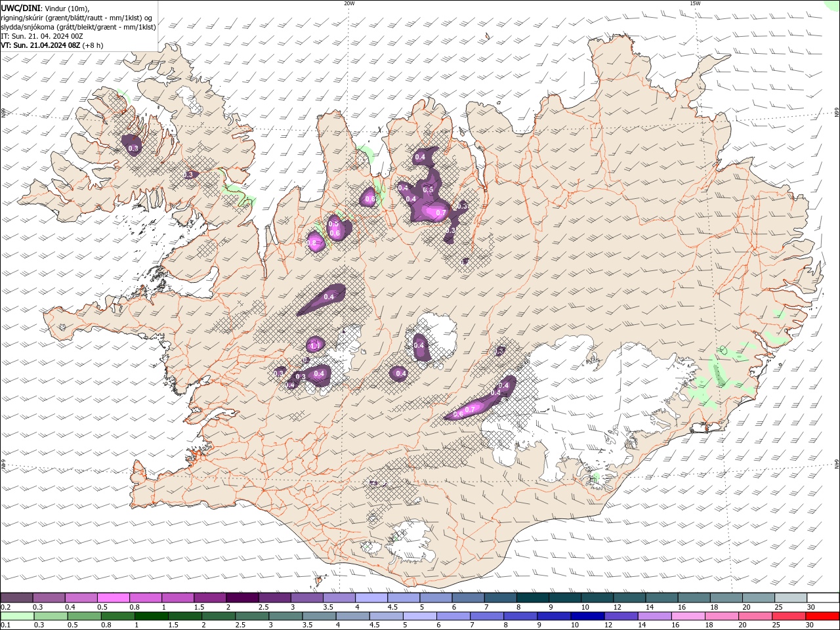The width and height of the screenshot is (840, 630).
Task: Click the 'rigning/skúrir' legend description line
Action: (x=76, y=17)
